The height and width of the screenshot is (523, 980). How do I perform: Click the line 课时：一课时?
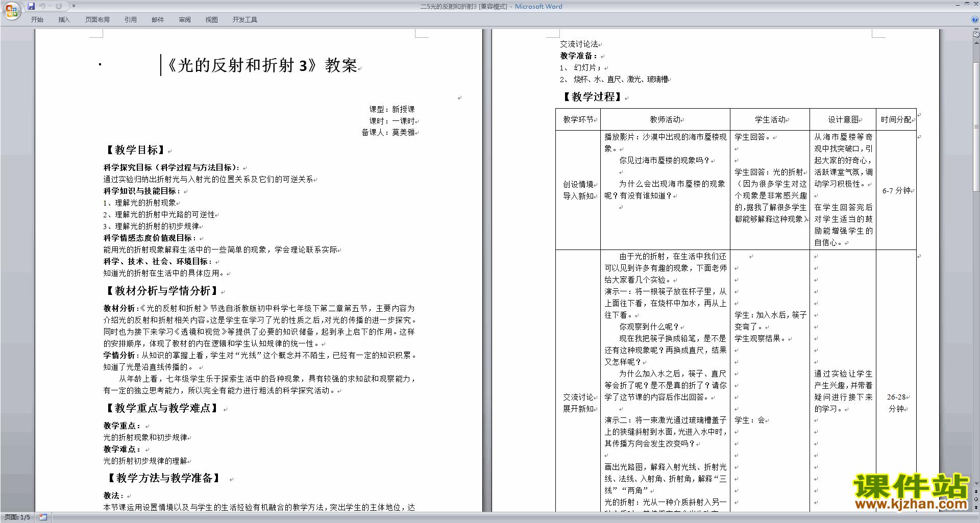click(x=392, y=121)
